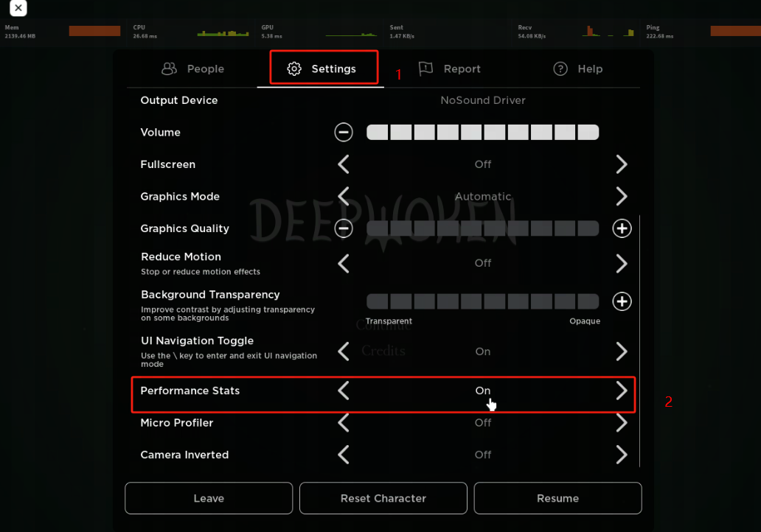Image resolution: width=761 pixels, height=532 pixels.
Task: Click the Camera Inverted 'Off' value
Action: [483, 455]
